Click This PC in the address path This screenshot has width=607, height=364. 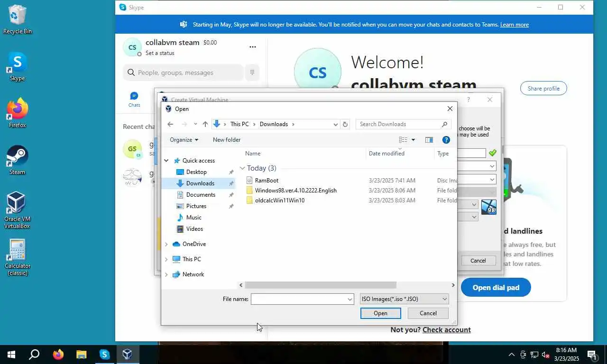(x=239, y=124)
